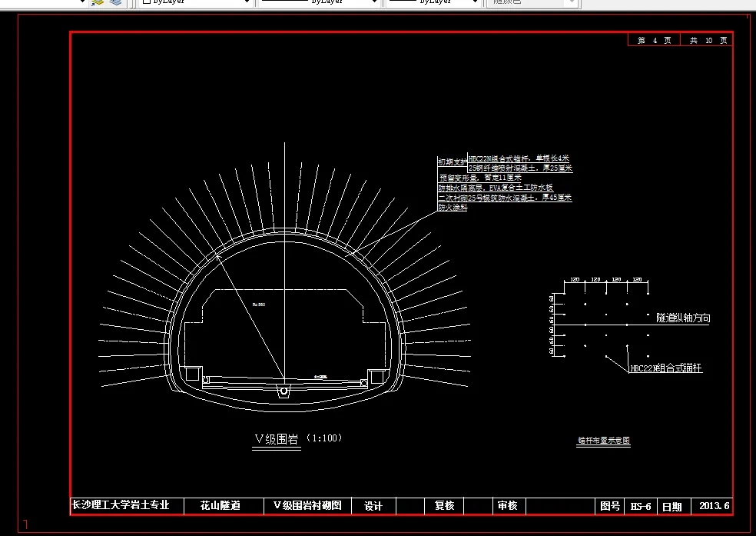The height and width of the screenshot is (536, 756).
Task: Expand the layer list dropdown arrow left of the layer icons
Action: [82, 2]
